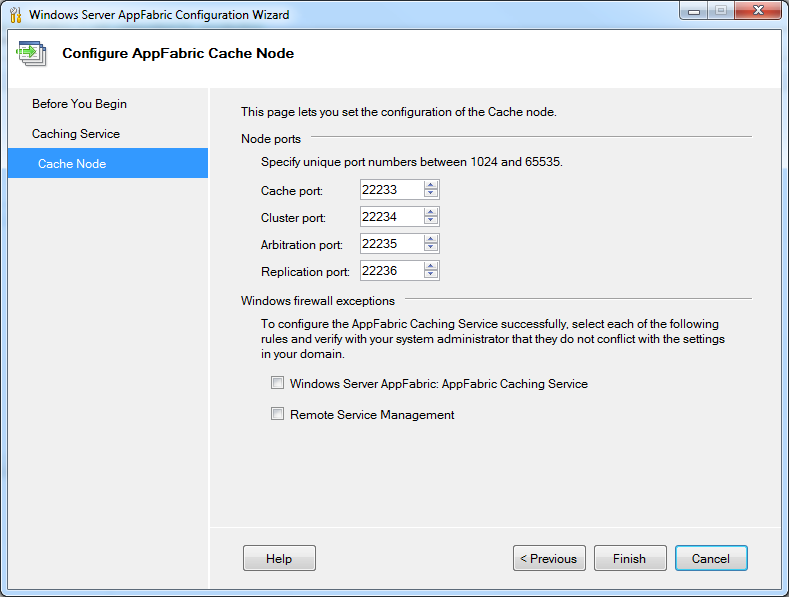Click the Cluster port label

(x=293, y=218)
